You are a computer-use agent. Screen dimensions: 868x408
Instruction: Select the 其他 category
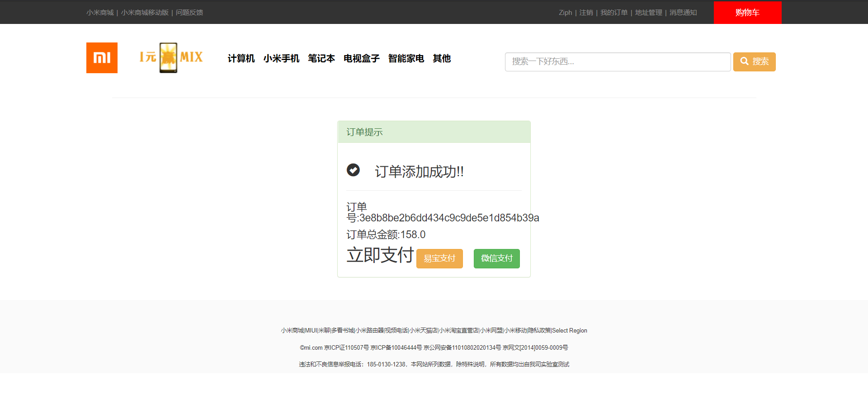[x=442, y=58]
